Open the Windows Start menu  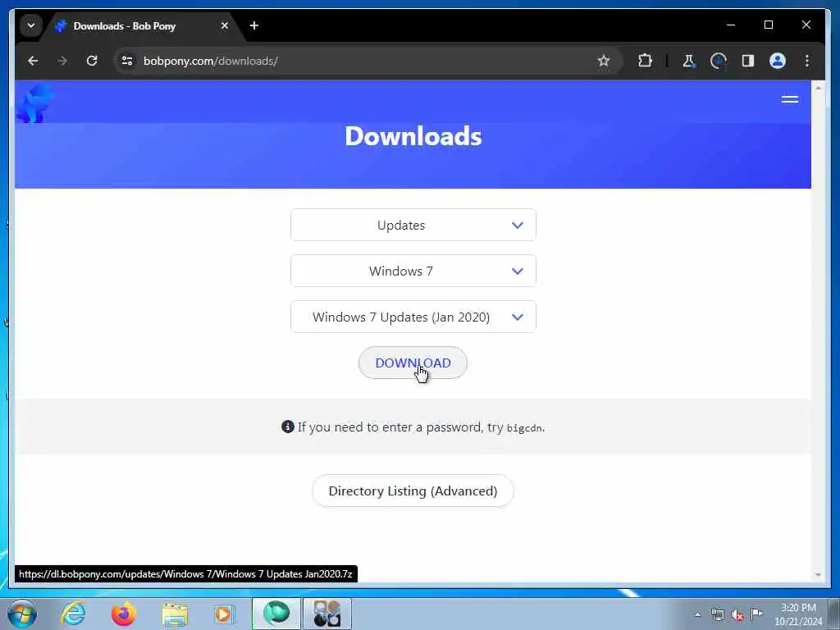pos(22,614)
